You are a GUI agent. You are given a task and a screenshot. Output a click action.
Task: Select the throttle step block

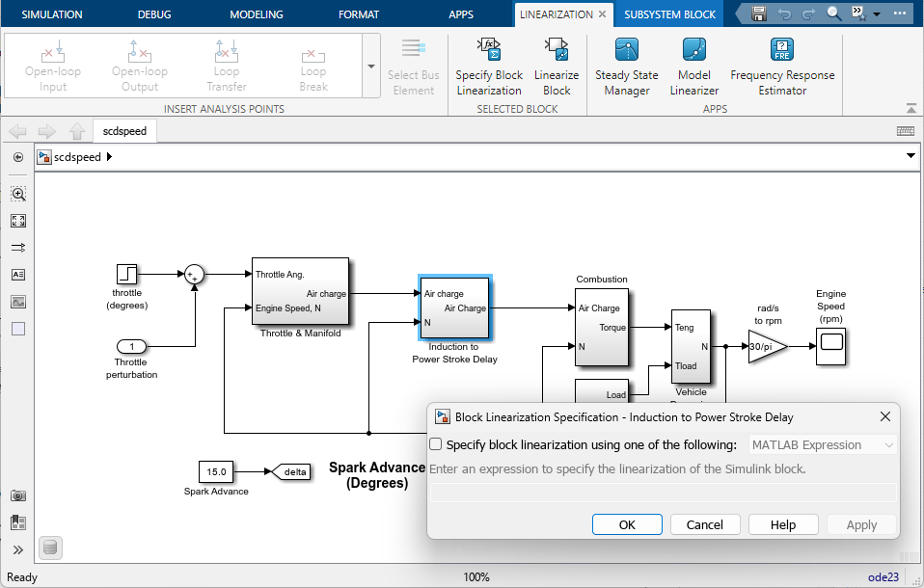pyautogui.click(x=126, y=274)
